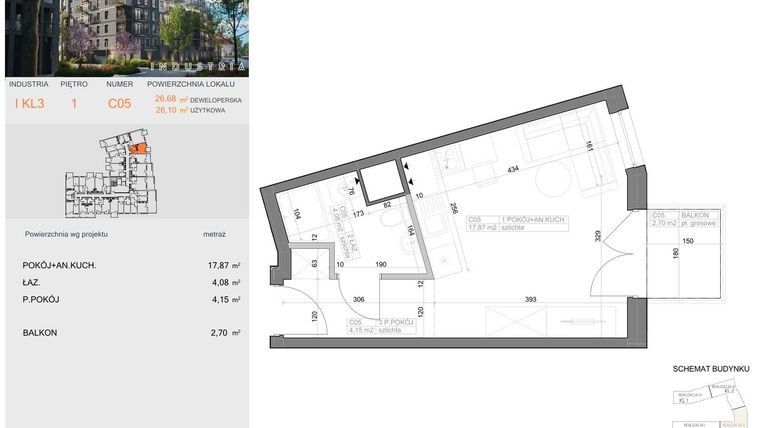
Task: Click the '3 P.POKÓJ' room tag on plan
Action: coord(396,322)
